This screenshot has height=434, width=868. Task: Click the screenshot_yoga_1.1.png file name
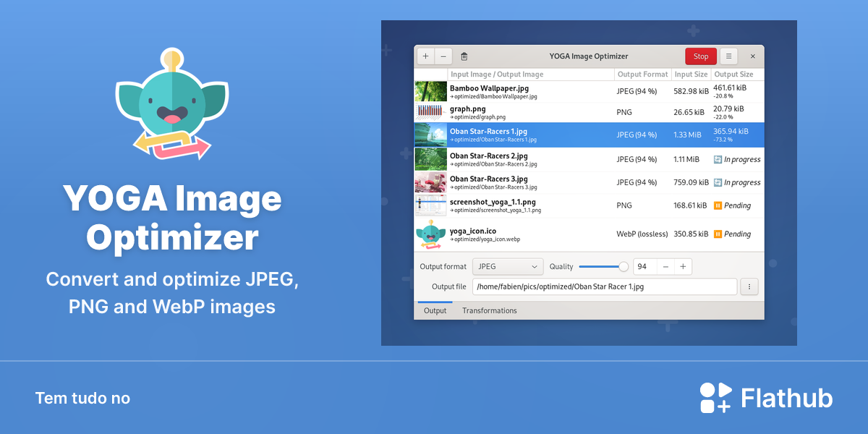tap(493, 202)
